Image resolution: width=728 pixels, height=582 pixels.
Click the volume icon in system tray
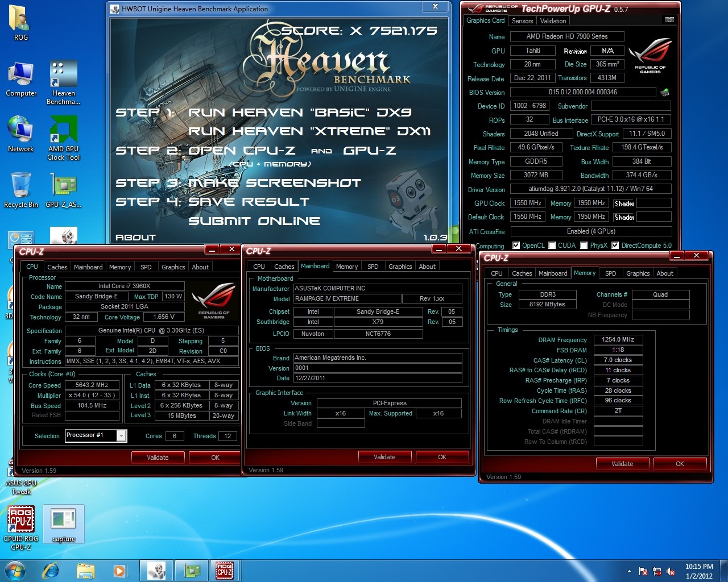(671, 571)
